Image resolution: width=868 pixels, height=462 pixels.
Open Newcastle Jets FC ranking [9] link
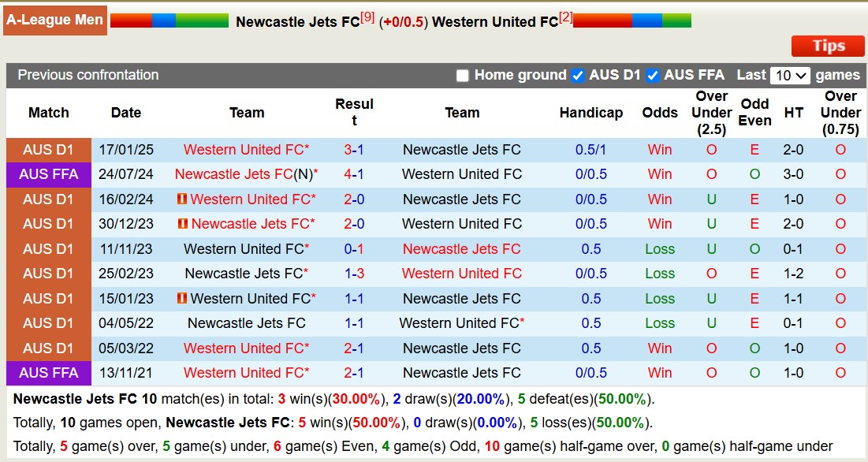pos(366,16)
